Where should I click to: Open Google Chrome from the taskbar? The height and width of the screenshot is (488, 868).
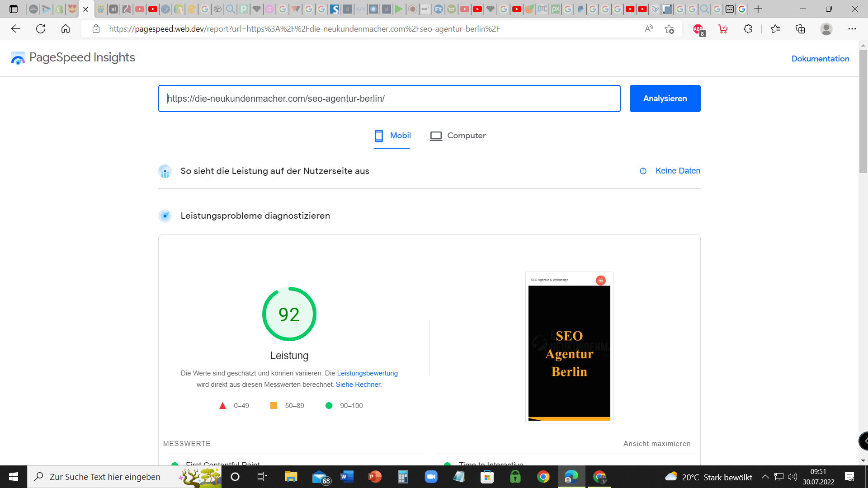coord(543,477)
